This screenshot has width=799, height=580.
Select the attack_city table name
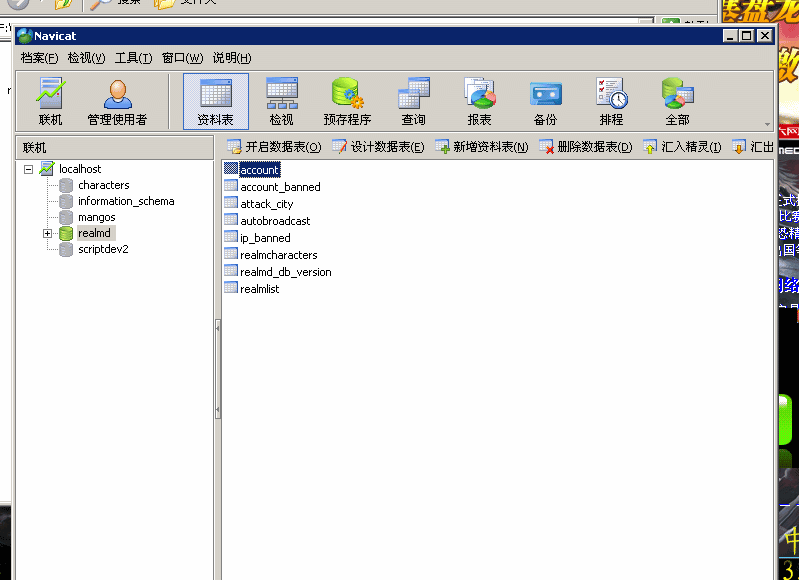267,204
